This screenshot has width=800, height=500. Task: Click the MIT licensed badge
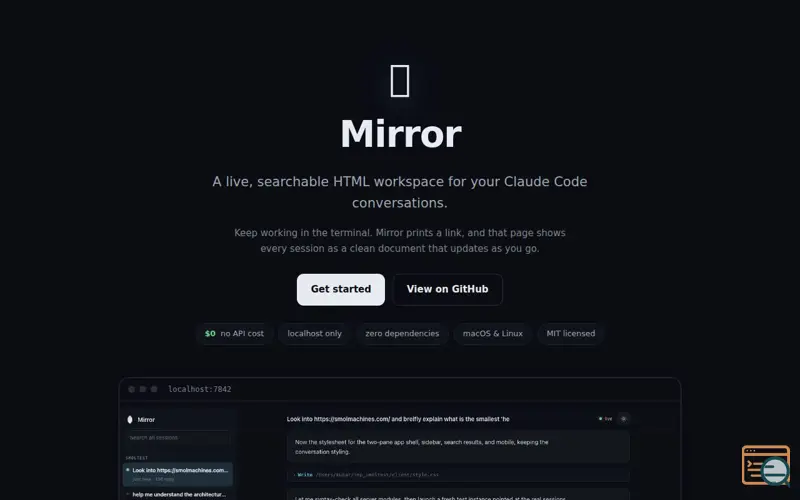pyautogui.click(x=570, y=334)
